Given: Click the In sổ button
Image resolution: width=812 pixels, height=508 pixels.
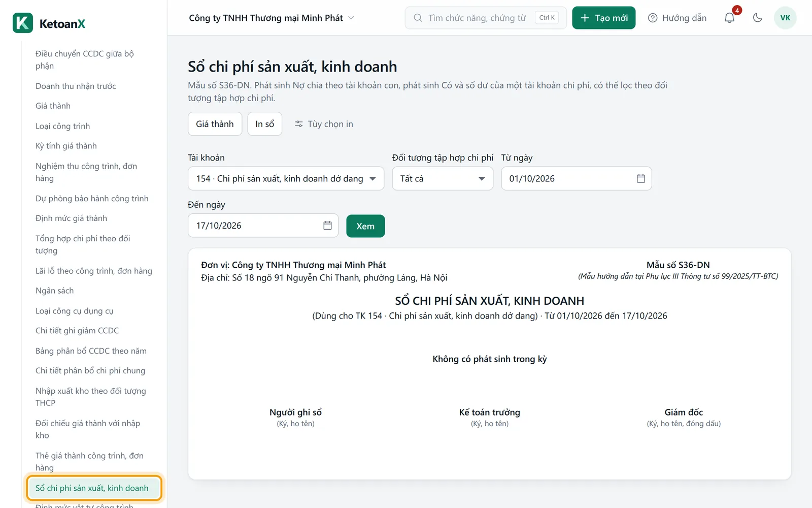Looking at the screenshot, I should pyautogui.click(x=264, y=124).
